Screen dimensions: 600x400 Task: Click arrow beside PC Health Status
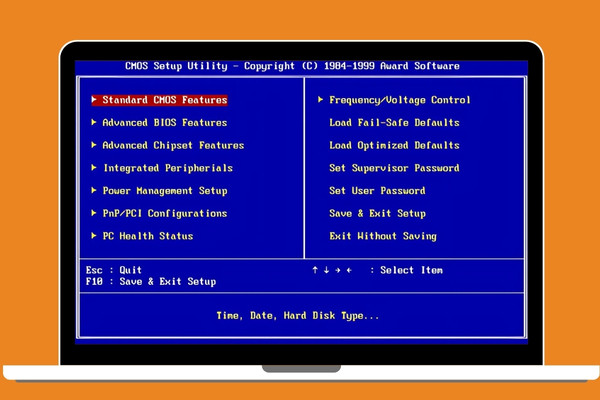pos(94,235)
